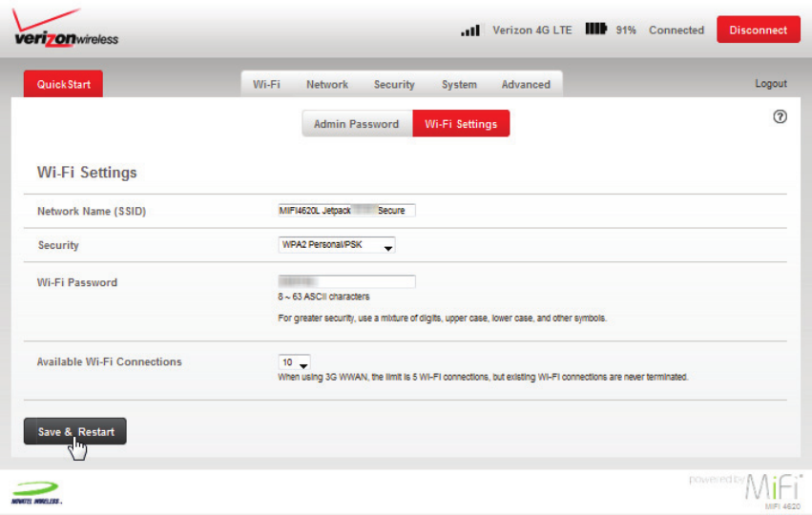Click the 3G WWAN connection limit note
This screenshot has width=812, height=515.
(483, 377)
